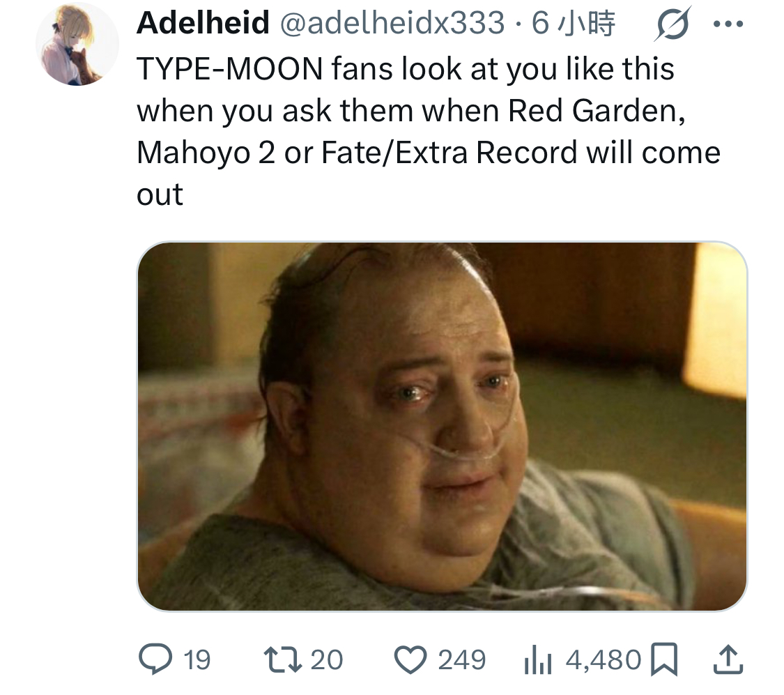Screen dimensions: 784x695
Task: Click the retweet count 20
Action: click(x=327, y=660)
